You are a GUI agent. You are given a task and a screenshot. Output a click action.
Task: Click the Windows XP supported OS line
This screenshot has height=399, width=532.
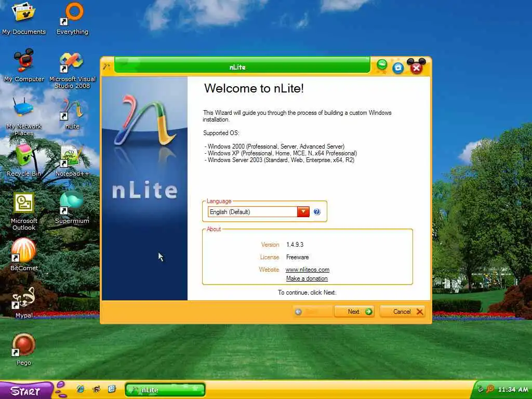tap(281, 153)
